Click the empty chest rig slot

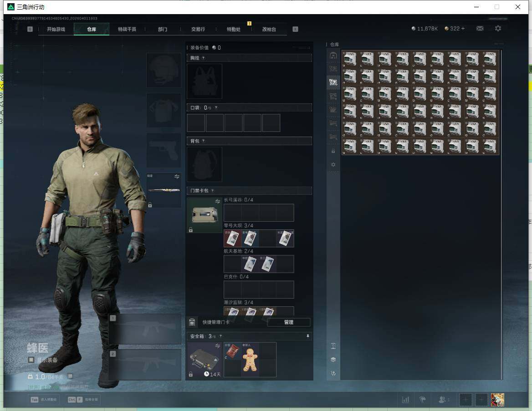coord(204,81)
